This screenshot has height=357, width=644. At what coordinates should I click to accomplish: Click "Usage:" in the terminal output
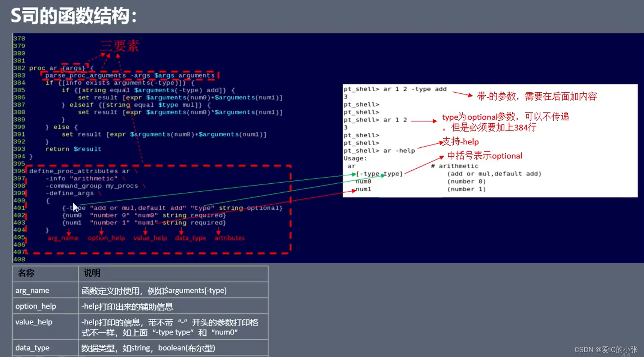tap(355, 158)
